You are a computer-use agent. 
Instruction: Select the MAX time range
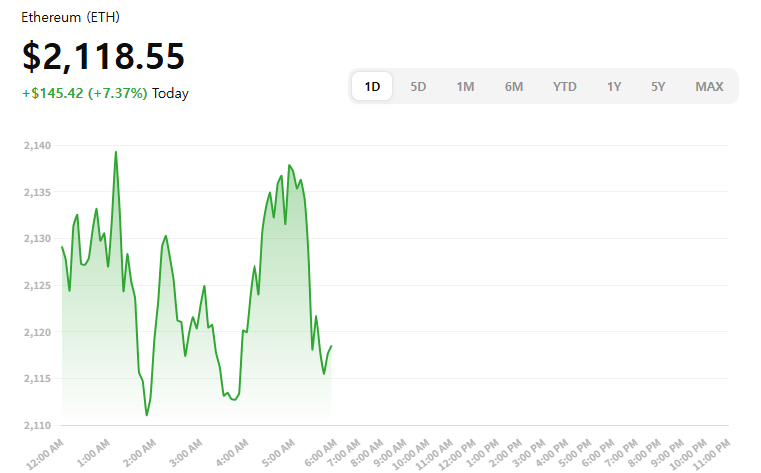click(x=709, y=86)
